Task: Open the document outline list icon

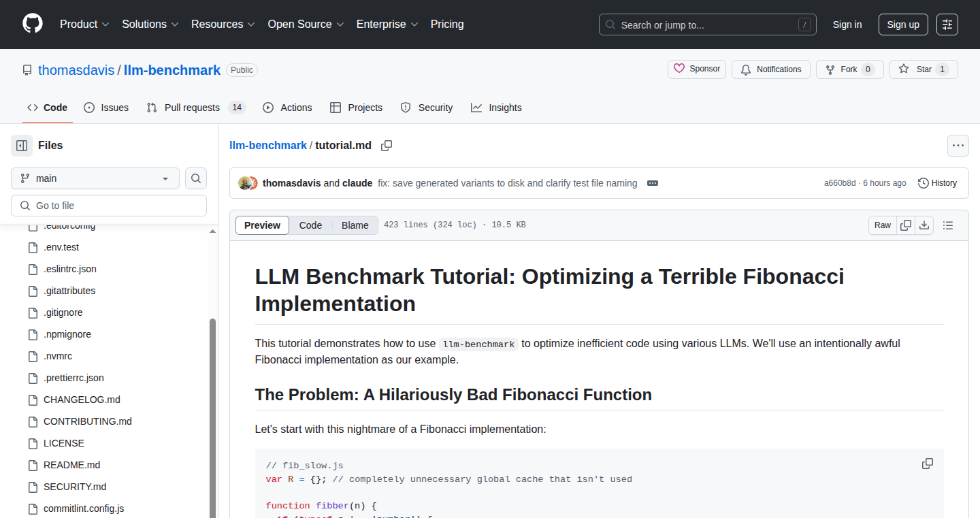Action: click(948, 225)
